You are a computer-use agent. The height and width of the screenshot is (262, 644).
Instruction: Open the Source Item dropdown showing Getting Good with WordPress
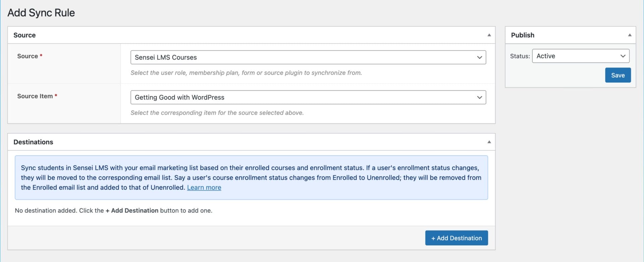(x=308, y=97)
